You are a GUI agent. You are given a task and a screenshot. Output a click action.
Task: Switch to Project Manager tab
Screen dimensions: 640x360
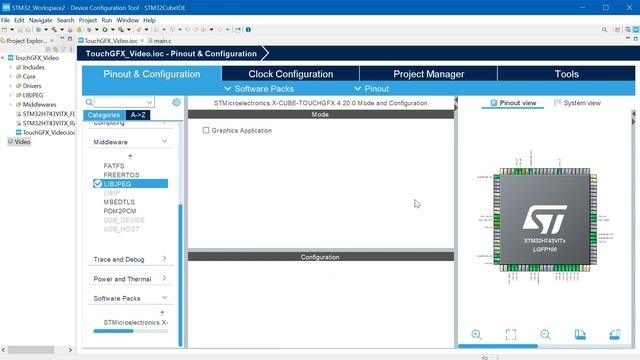click(x=429, y=74)
